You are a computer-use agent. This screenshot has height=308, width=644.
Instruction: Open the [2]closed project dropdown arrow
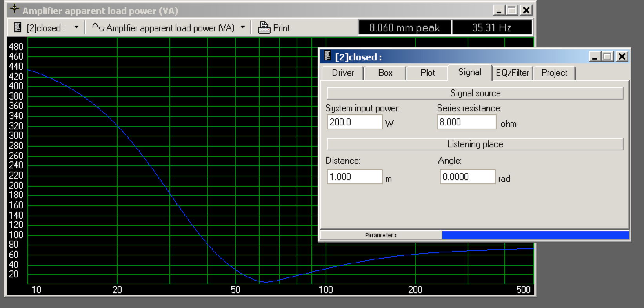76,27
